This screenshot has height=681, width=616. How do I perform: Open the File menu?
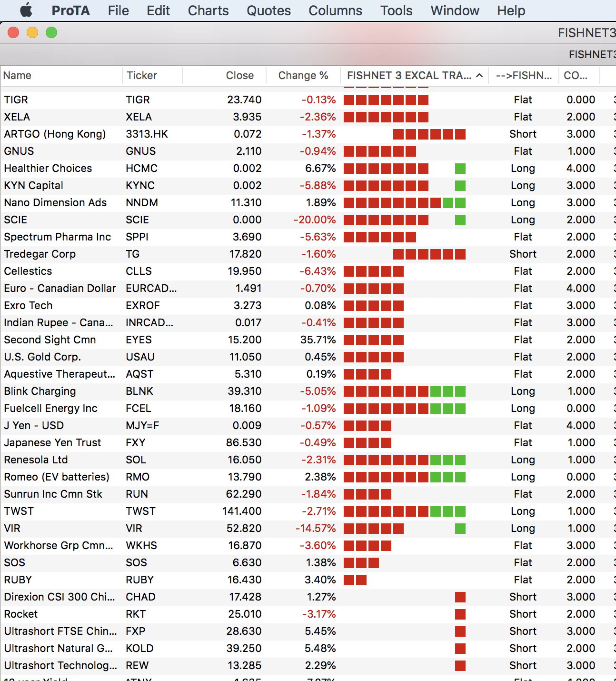tap(119, 10)
